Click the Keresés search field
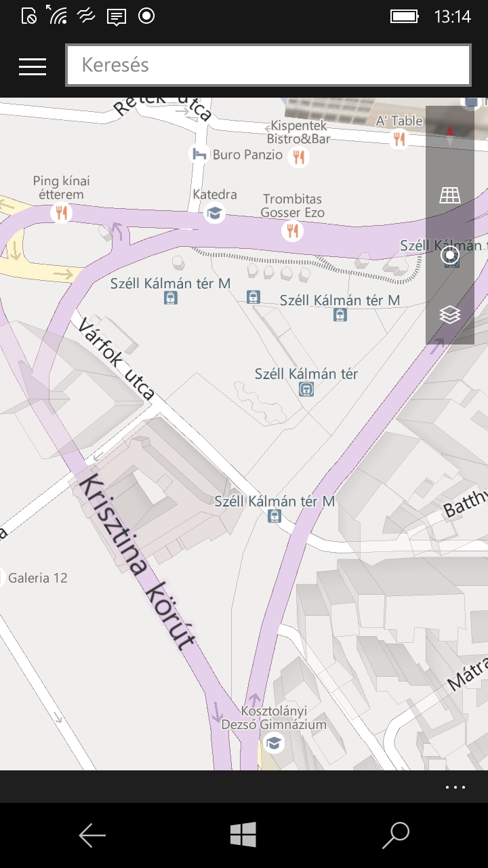The width and height of the screenshot is (488, 868). pos(268,65)
